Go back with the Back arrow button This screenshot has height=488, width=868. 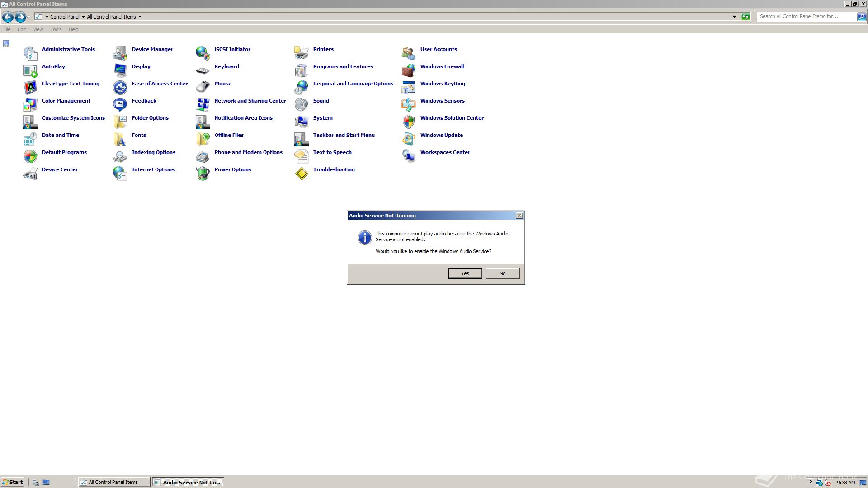(8, 17)
